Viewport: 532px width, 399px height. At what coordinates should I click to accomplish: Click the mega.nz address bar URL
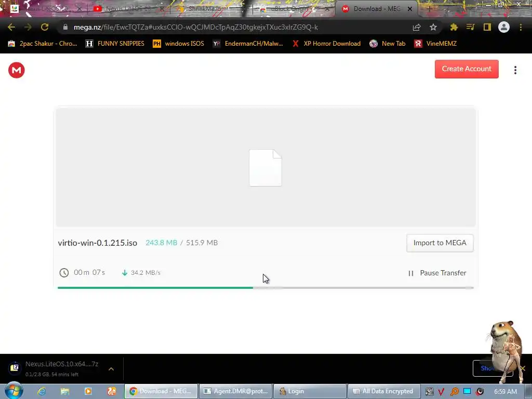(196, 27)
